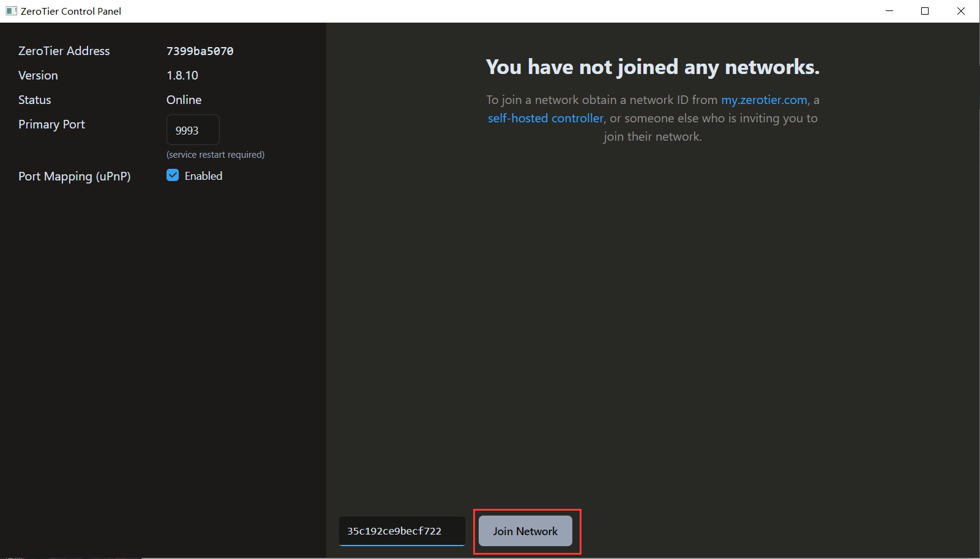Click the ZeroTier app icon in title bar
This screenshot has width=980, height=559.
pyautogui.click(x=10, y=11)
